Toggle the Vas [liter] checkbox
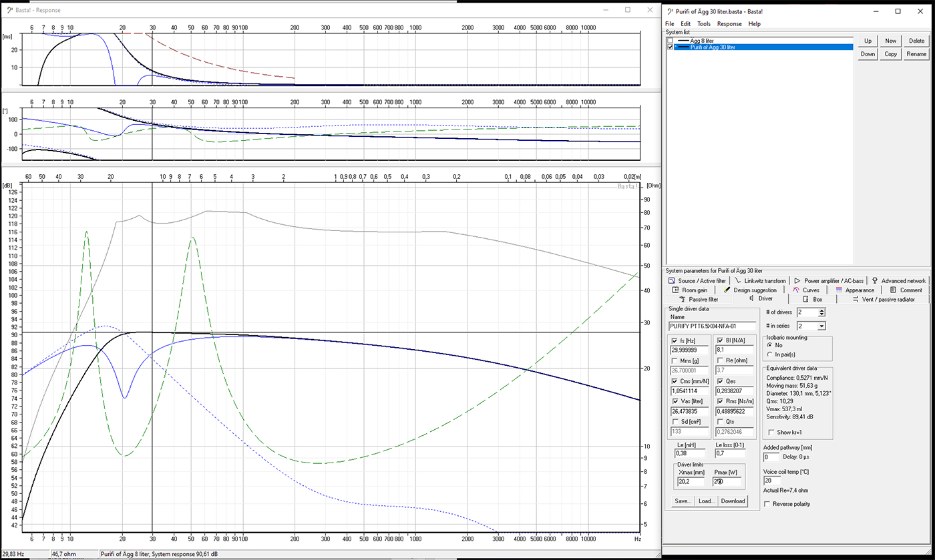935x560 pixels. [675, 401]
